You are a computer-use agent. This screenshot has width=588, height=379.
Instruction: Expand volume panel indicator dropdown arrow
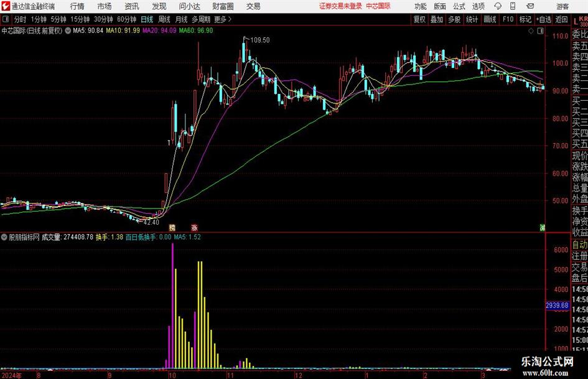[x=4, y=237]
